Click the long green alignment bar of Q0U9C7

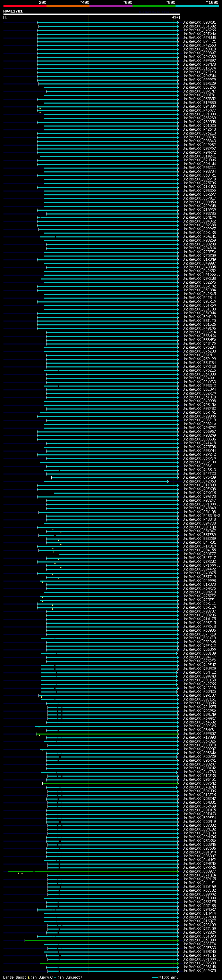tap(93, 872)
